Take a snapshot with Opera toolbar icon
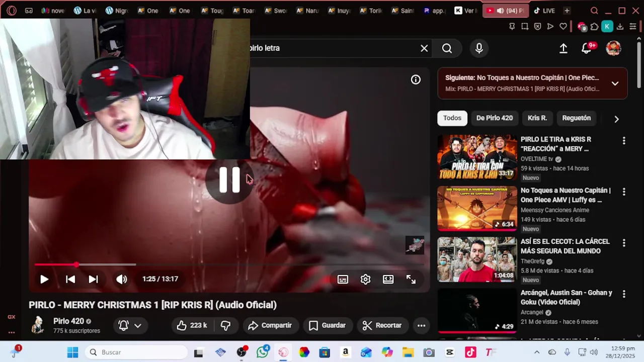644x362 pixels. (525, 27)
